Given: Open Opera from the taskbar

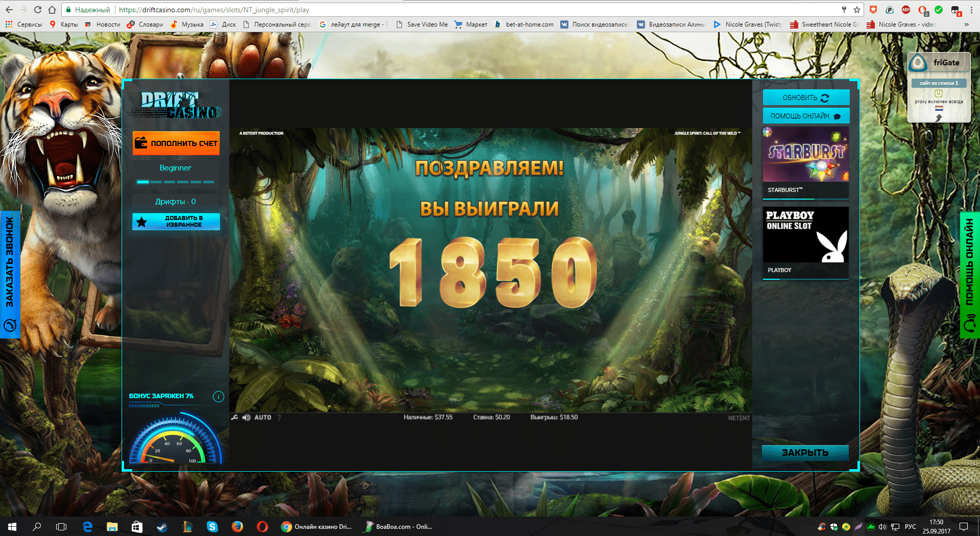Looking at the screenshot, I should point(262,526).
